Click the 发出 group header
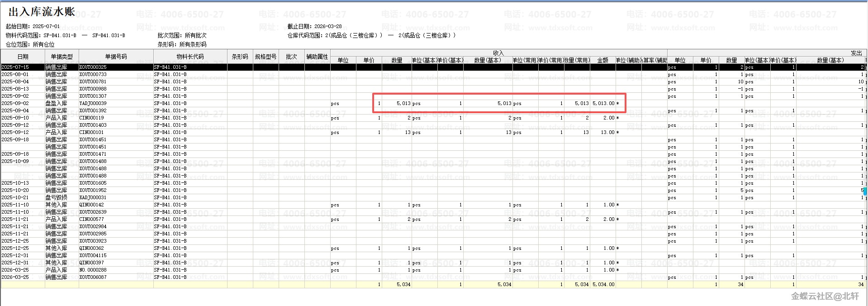 point(856,53)
